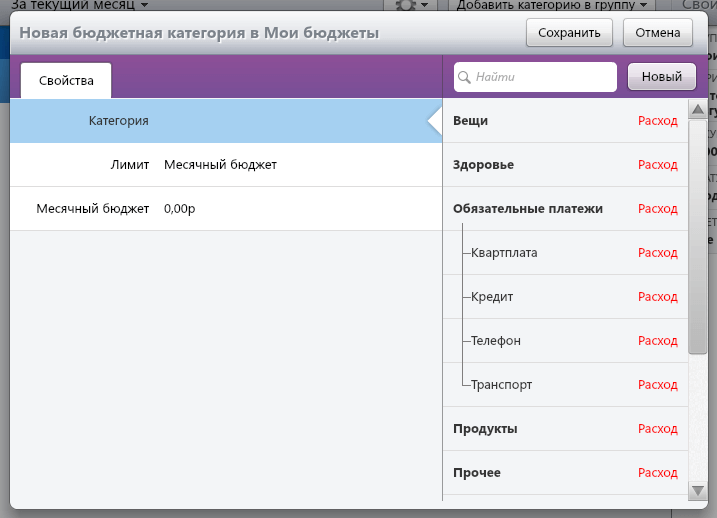Choose the Обязательные платежи category
This screenshot has height=518, width=717.
[x=565, y=208]
